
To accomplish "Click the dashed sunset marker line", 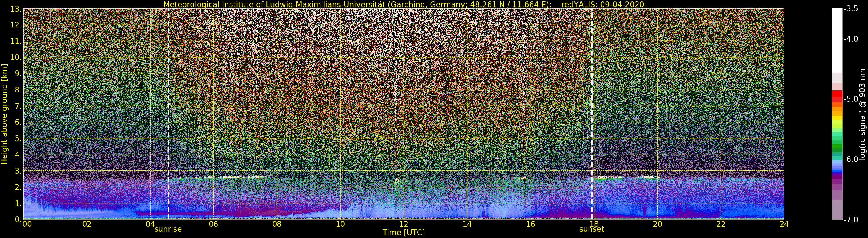I will [592, 114].
